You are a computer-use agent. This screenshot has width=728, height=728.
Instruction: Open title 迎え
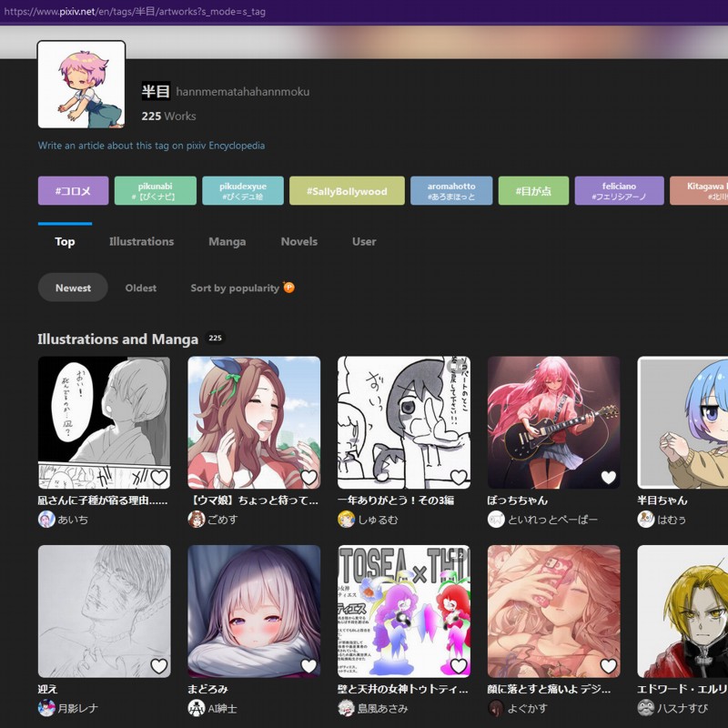[48, 689]
